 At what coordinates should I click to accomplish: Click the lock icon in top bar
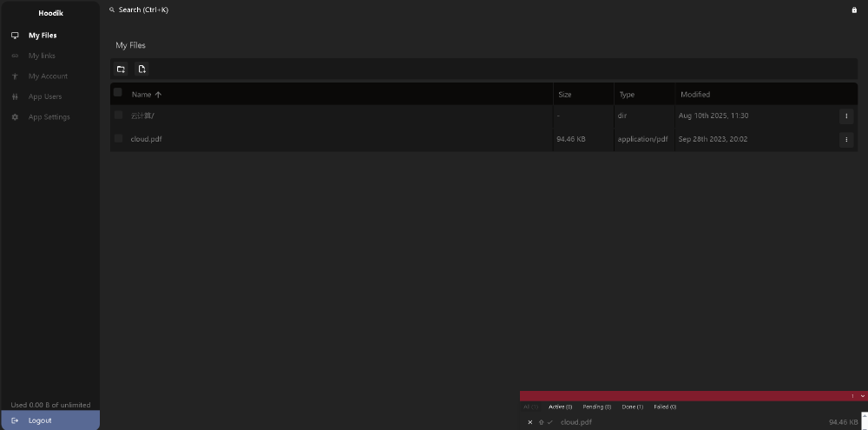(853, 10)
